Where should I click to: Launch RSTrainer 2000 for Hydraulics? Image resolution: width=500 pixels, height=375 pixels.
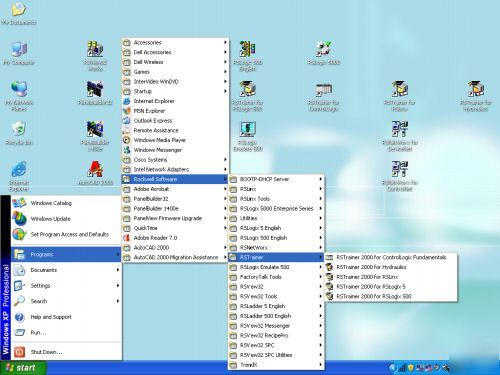391,267
